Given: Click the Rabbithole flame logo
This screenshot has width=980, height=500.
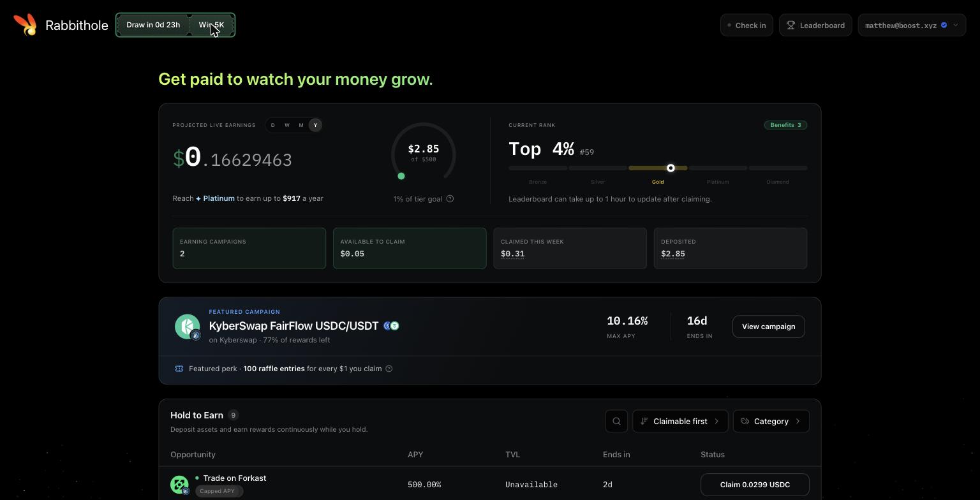Looking at the screenshot, I should pos(26,25).
